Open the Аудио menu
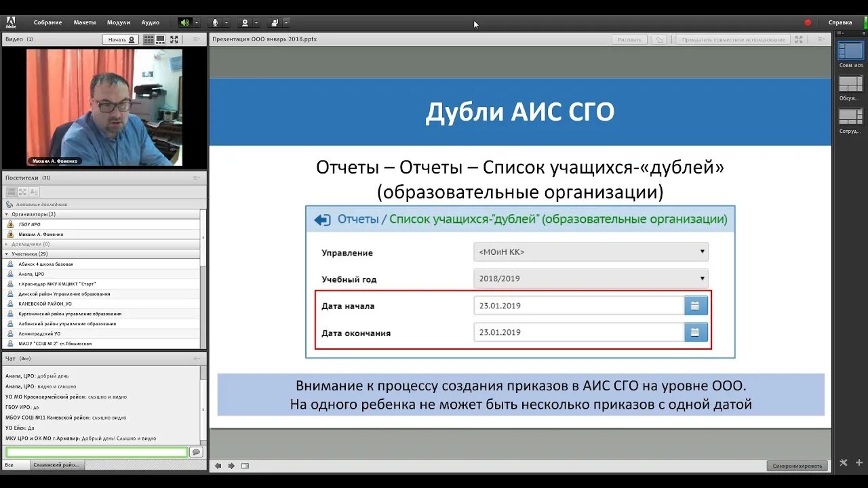868x488 pixels. (151, 22)
